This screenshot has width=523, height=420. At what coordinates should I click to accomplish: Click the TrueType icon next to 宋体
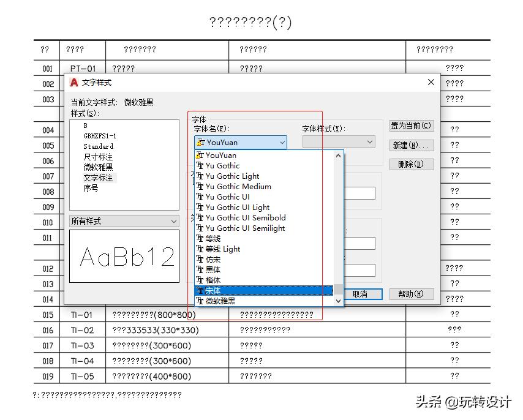203,290
